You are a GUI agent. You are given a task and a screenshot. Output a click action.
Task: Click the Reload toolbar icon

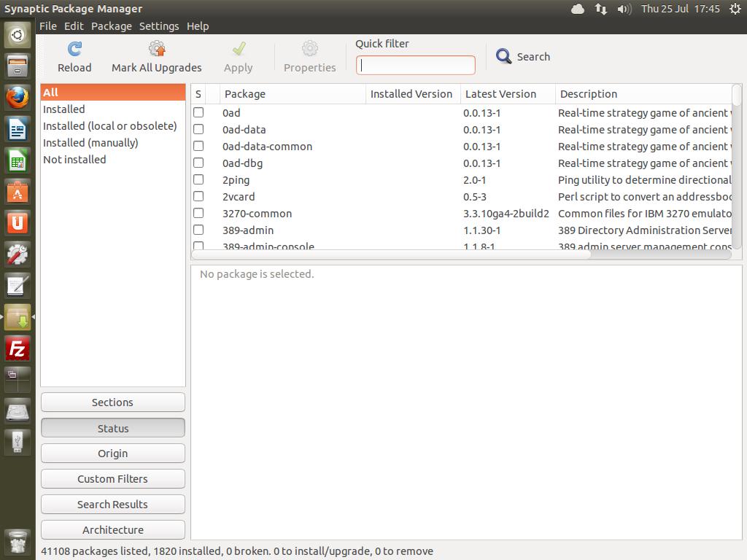[x=74, y=50]
